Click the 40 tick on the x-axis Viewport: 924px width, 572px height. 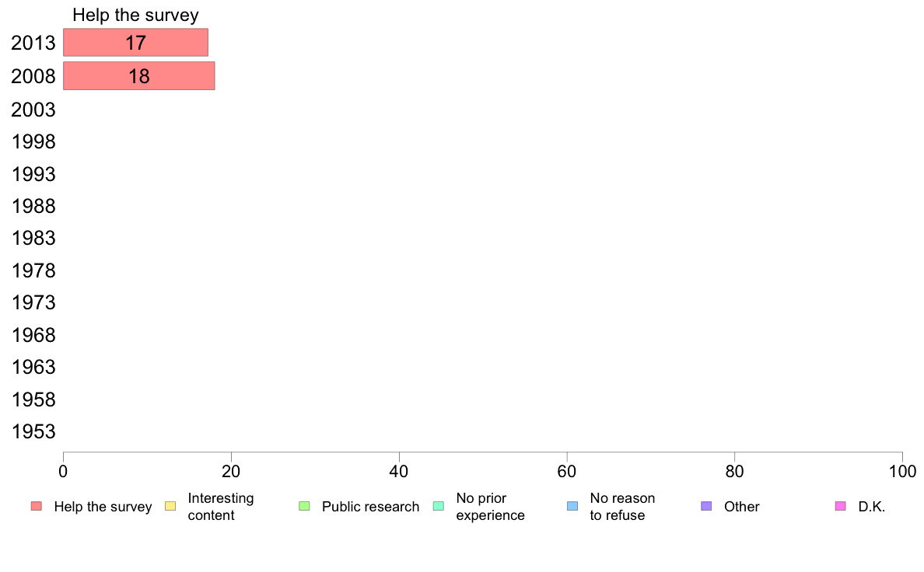(x=399, y=471)
